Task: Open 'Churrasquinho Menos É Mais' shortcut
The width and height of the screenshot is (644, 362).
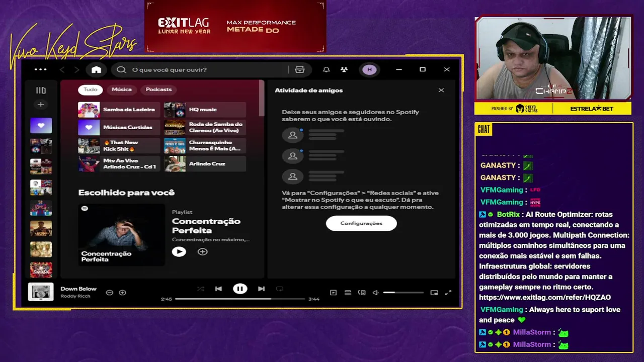Action: click(205, 146)
